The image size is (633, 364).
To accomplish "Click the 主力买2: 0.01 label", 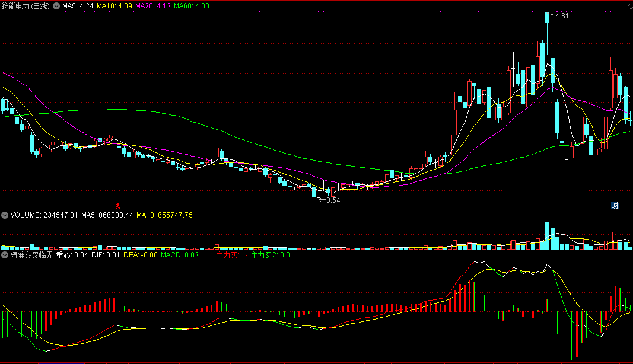I will click(272, 255).
